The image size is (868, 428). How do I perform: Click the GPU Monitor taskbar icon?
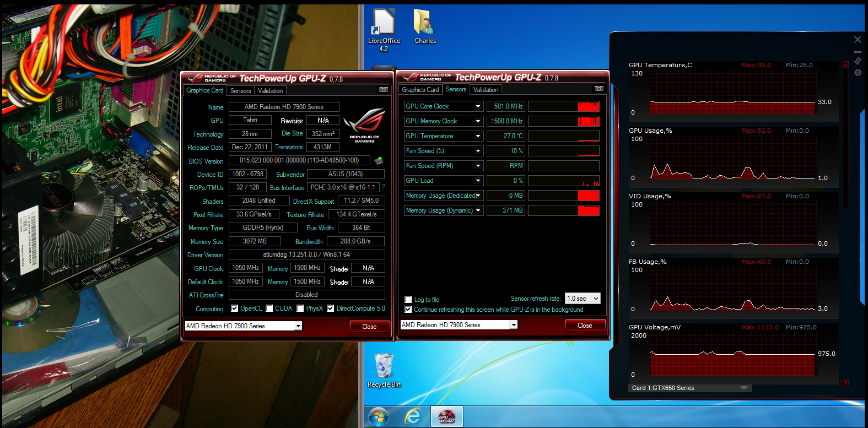446,416
